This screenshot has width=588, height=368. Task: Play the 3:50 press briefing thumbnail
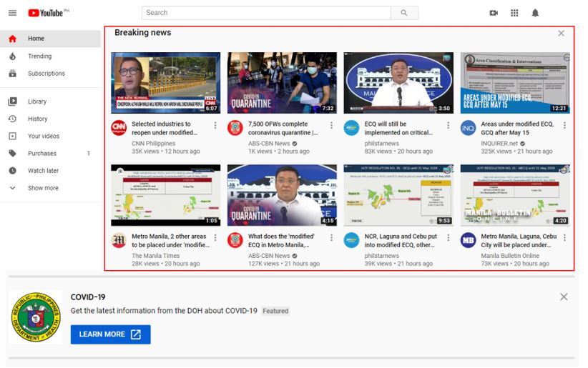(398, 83)
